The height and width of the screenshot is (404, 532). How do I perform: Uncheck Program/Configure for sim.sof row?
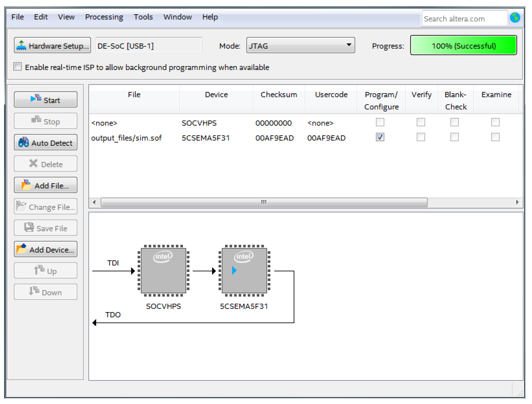coord(380,137)
